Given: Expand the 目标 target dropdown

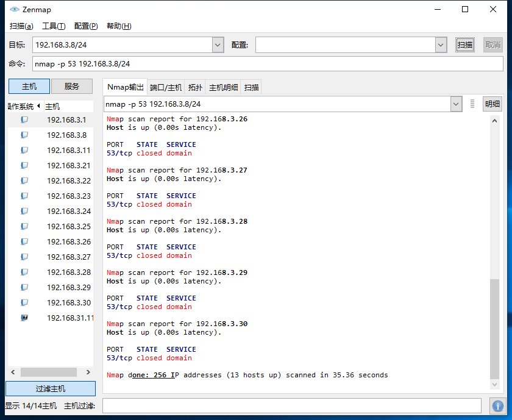Looking at the screenshot, I should (218, 44).
